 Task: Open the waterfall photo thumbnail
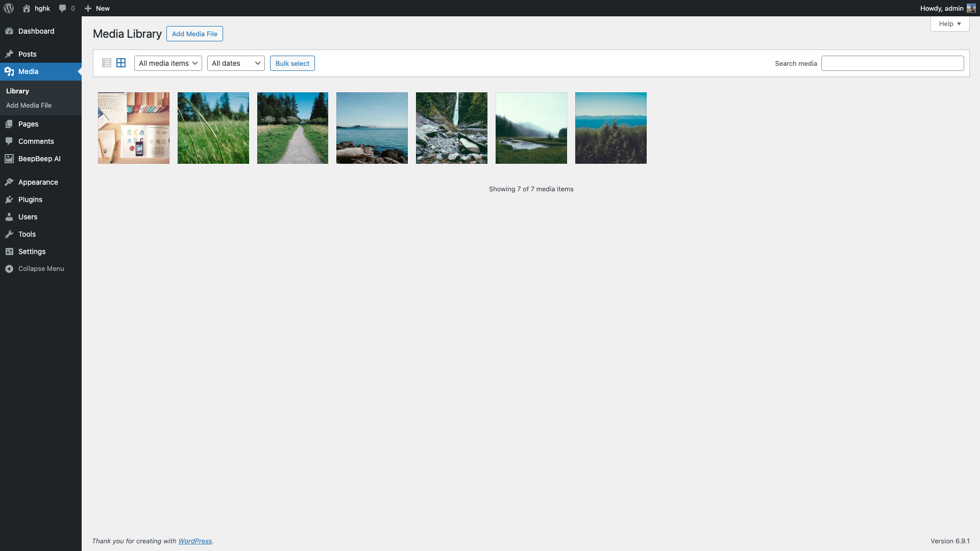451,128
